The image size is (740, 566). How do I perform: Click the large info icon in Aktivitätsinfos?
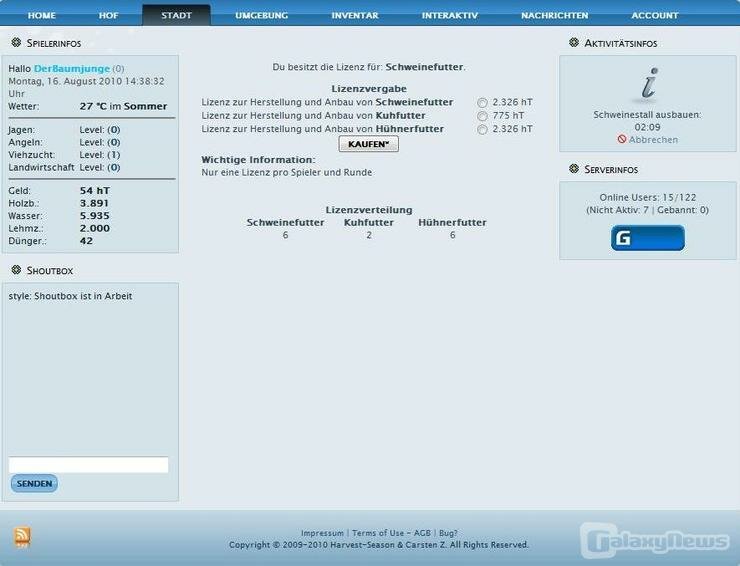(648, 85)
